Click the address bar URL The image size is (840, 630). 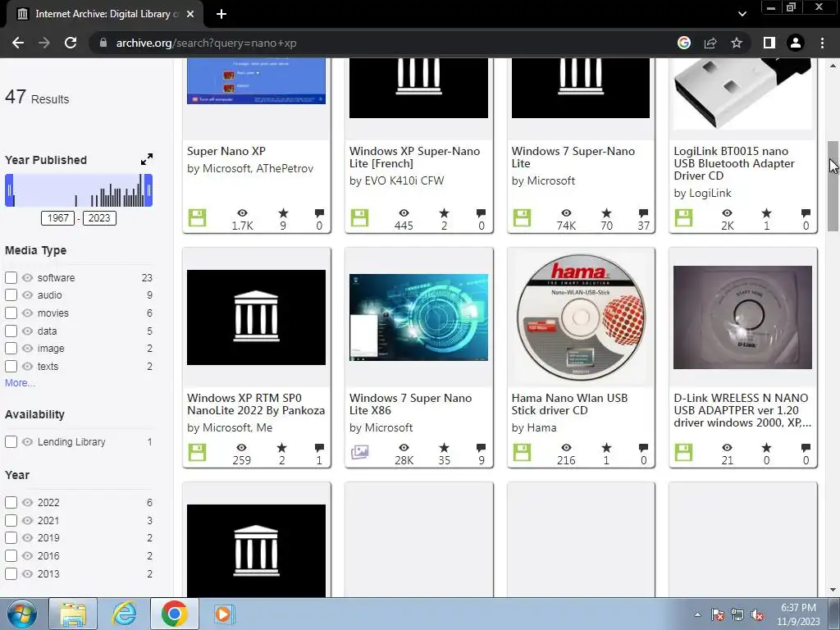(x=206, y=43)
